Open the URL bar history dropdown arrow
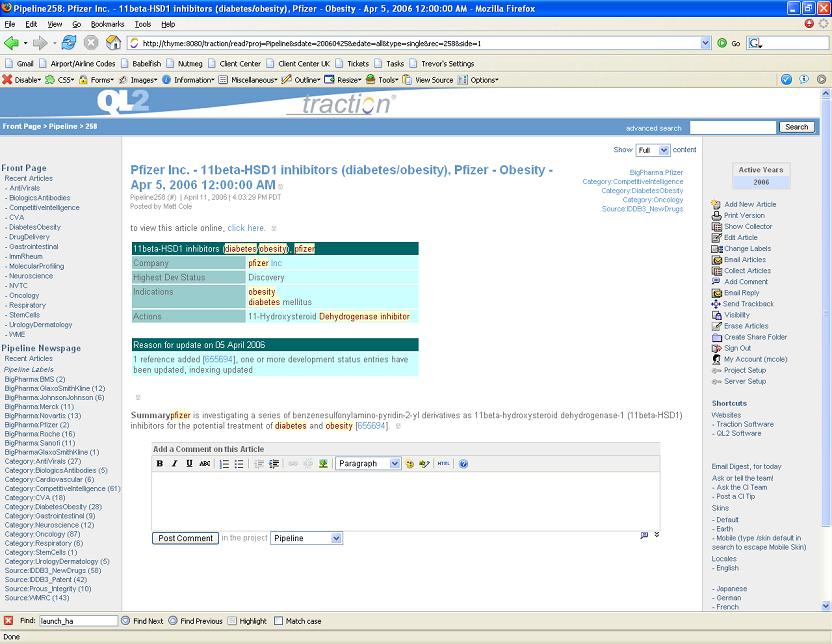Viewport: 832px width, 644px height. tap(705, 43)
